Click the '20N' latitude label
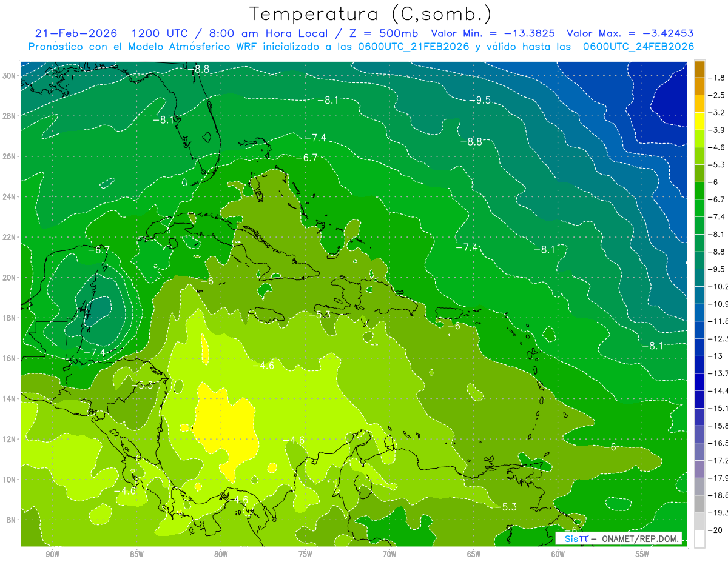Image resolution: width=728 pixels, height=562 pixels. coord(9,278)
